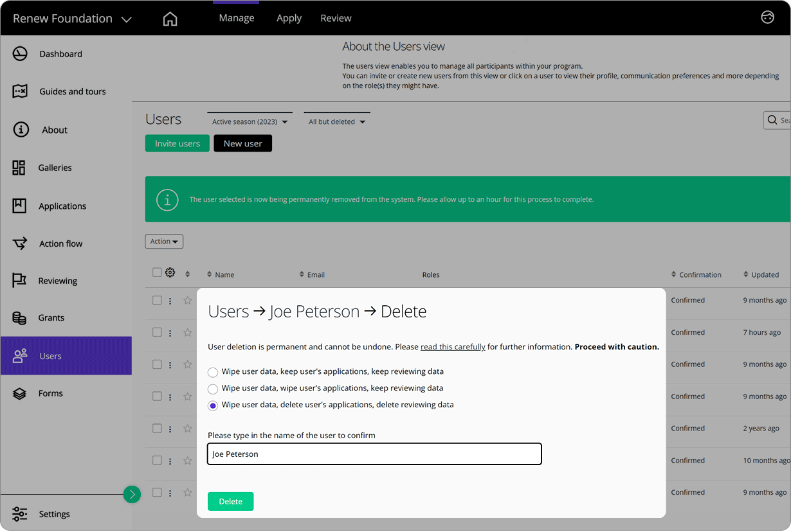Navigate to Action flow

pyautogui.click(x=60, y=243)
